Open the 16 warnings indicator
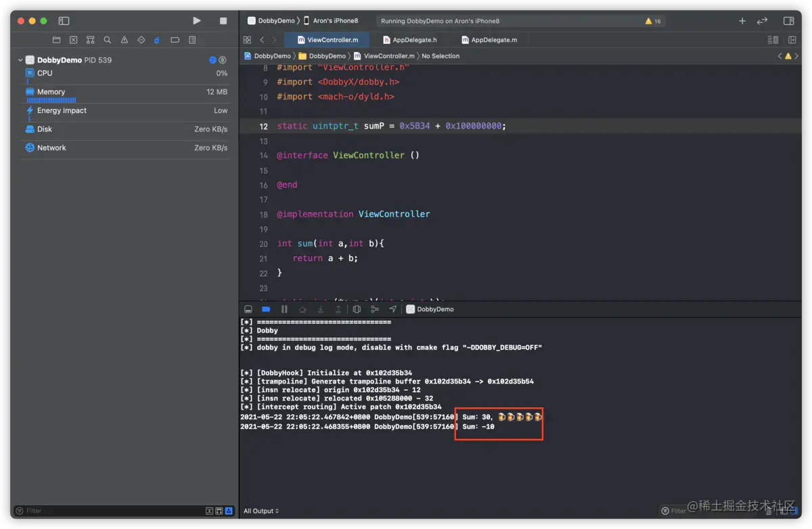The height and width of the screenshot is (529, 812). (653, 21)
